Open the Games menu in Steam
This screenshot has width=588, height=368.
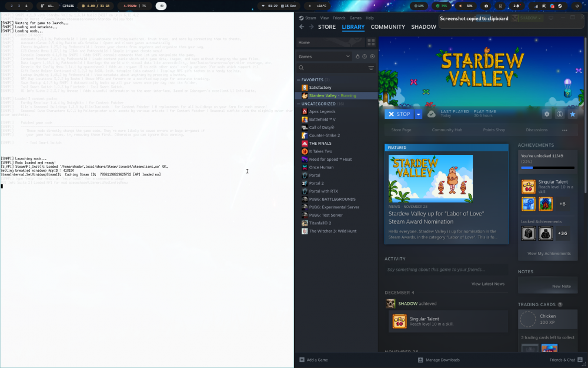[x=356, y=18]
